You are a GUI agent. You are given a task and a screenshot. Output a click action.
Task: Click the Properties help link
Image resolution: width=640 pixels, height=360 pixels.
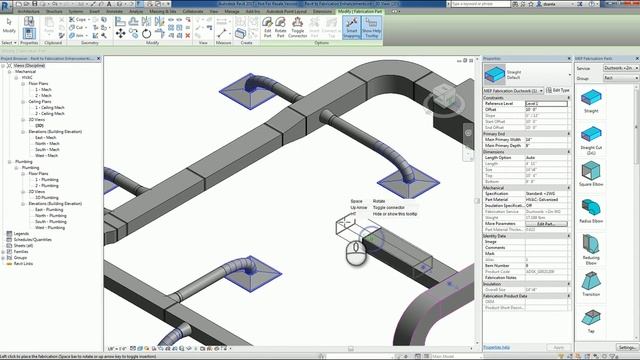coord(496,347)
